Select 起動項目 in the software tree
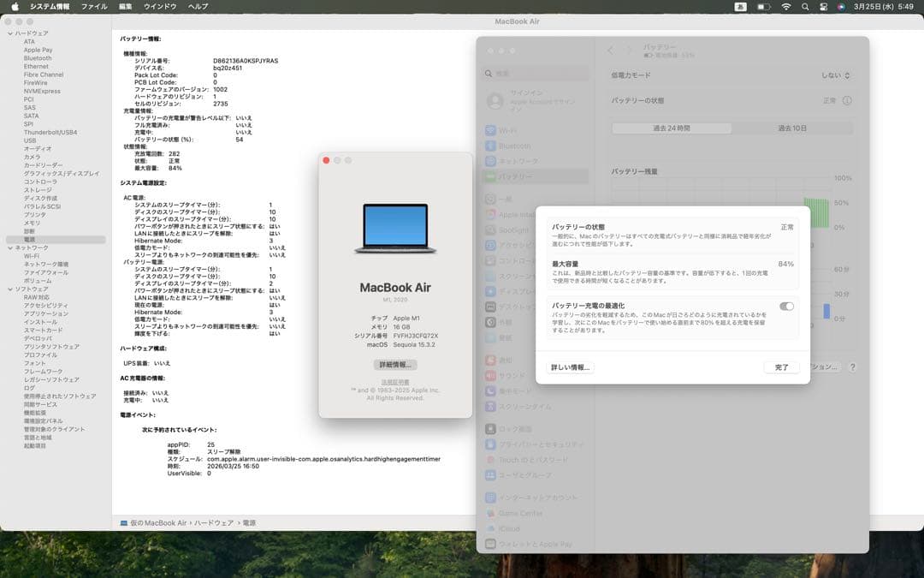This screenshot has height=578, width=924. click(x=35, y=446)
